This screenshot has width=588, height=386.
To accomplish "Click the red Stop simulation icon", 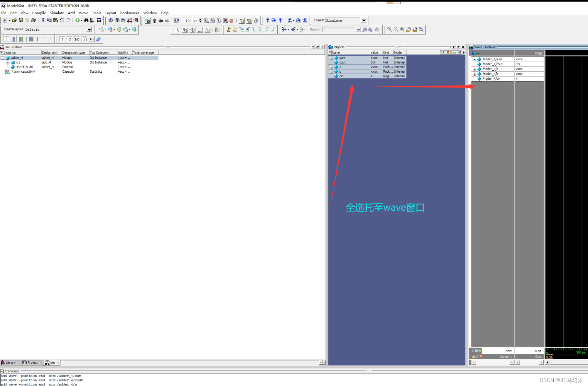I will pyautogui.click(x=231, y=21).
